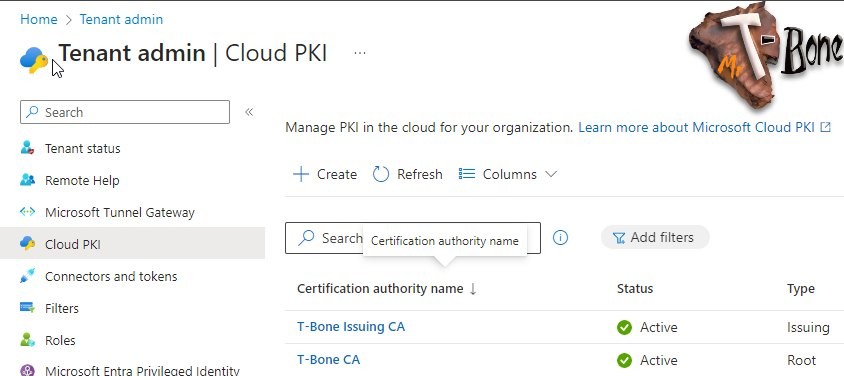Screen dimensions: 844x376
Task: Open Microsoft Tunnel Gateway icon
Action: click(27, 212)
